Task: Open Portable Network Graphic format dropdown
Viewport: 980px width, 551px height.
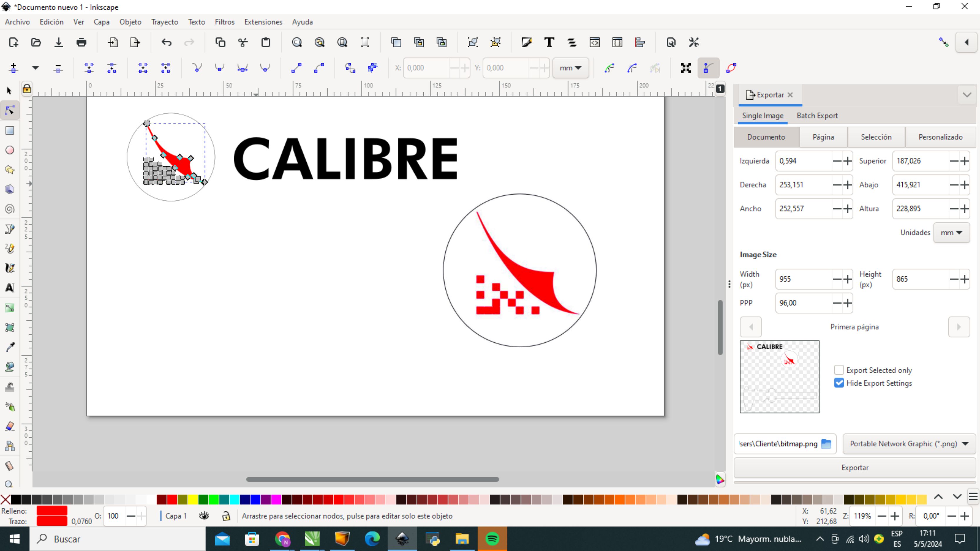Action: point(909,444)
